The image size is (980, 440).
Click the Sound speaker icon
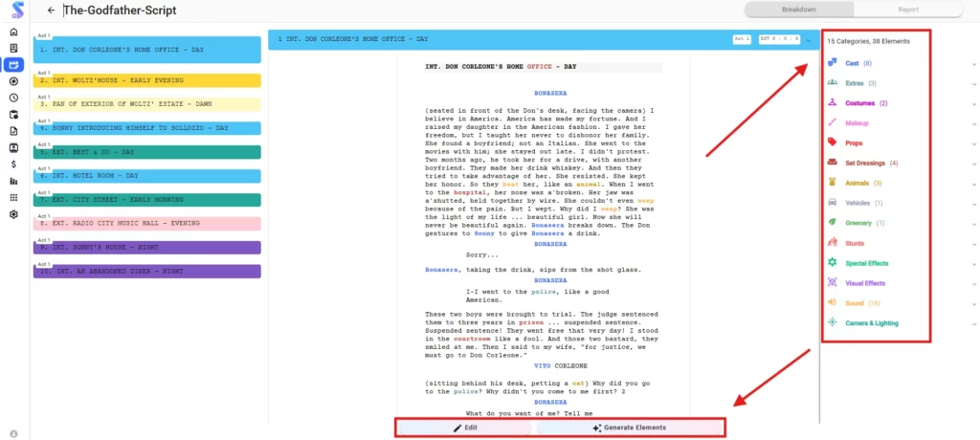click(x=832, y=302)
